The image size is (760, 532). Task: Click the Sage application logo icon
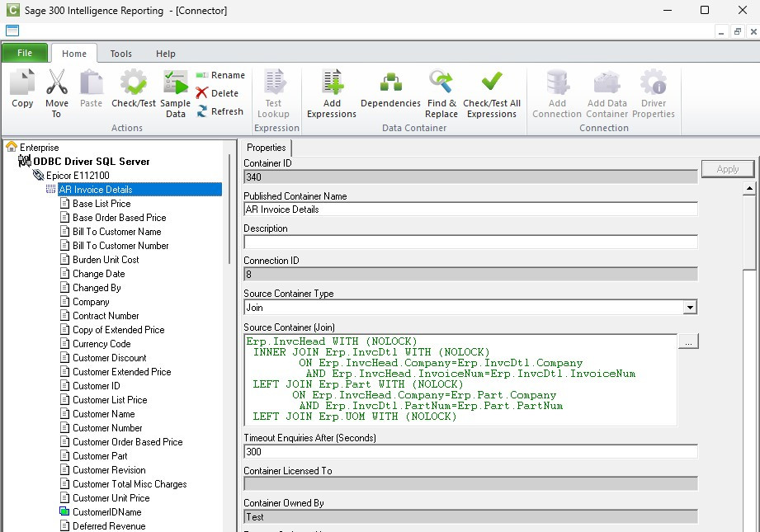click(12, 10)
